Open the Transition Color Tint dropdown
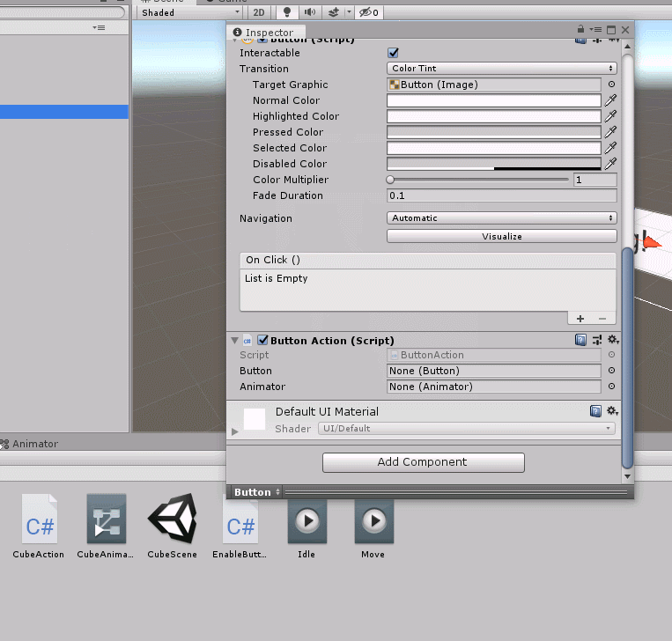 click(x=501, y=69)
